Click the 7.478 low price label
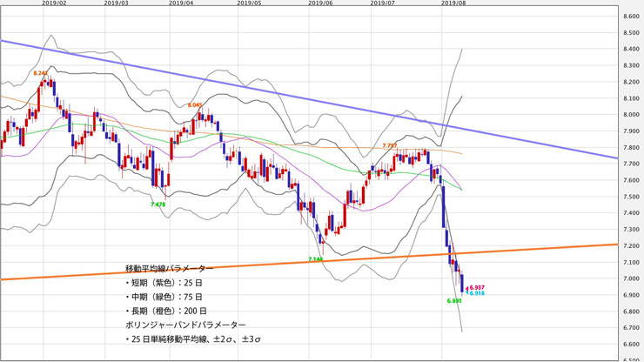Viewport: 644px width, 362px height. click(x=158, y=204)
